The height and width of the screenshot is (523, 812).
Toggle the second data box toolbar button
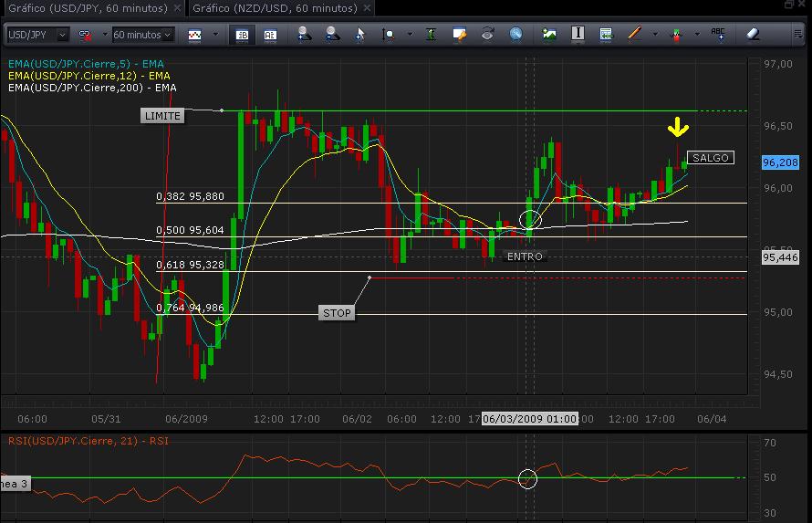coord(270,35)
